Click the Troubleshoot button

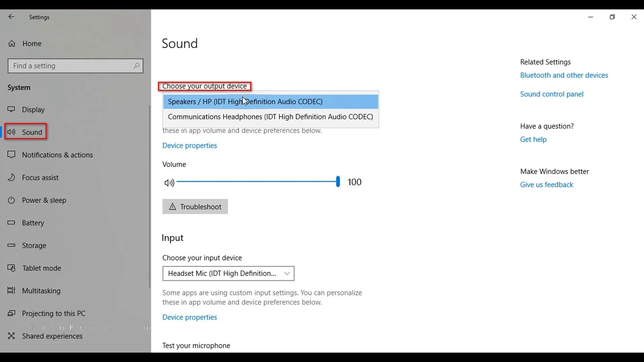(x=195, y=207)
